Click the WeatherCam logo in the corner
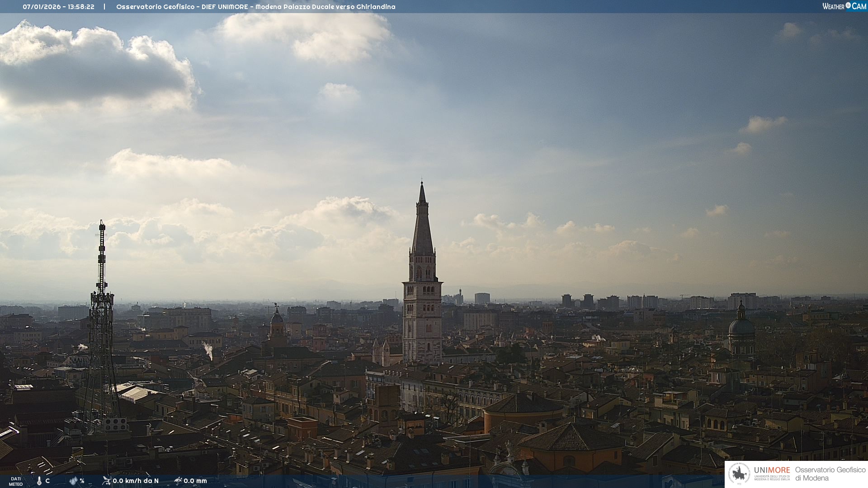The height and width of the screenshot is (488, 868). click(844, 6)
